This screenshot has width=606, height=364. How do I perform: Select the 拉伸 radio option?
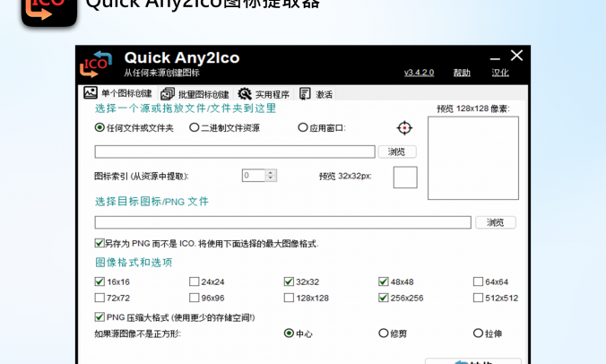pos(478,333)
